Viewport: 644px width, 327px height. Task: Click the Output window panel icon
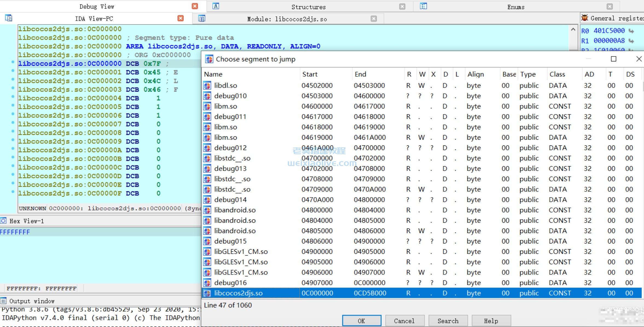pos(3,301)
